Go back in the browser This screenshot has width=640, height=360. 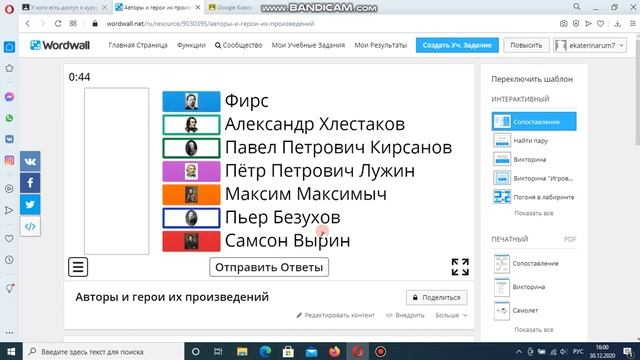click(x=28, y=24)
